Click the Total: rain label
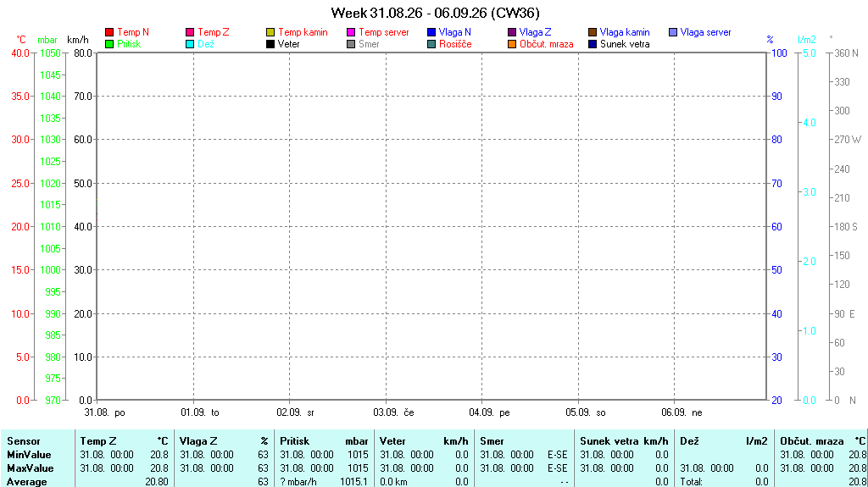868x487 pixels. pyautogui.click(x=691, y=482)
